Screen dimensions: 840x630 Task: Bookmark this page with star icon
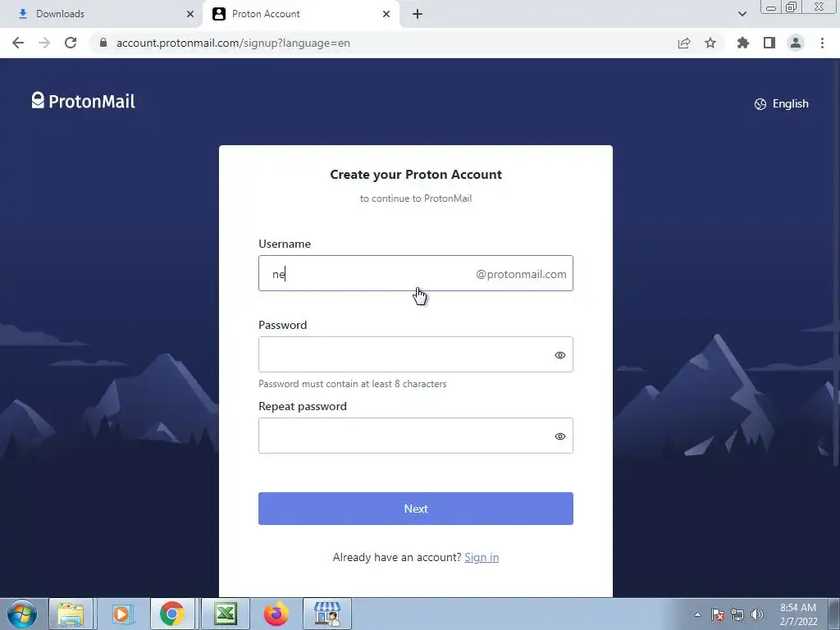710,43
